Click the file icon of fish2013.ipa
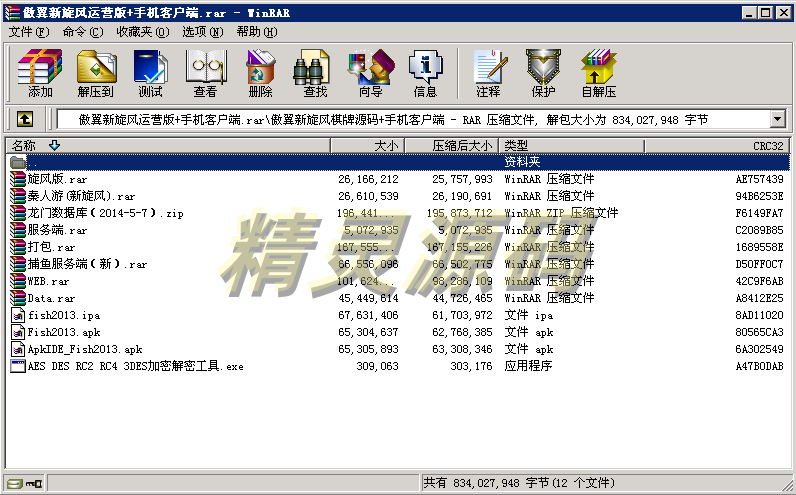This screenshot has height=495, width=796. pyautogui.click(x=18, y=315)
